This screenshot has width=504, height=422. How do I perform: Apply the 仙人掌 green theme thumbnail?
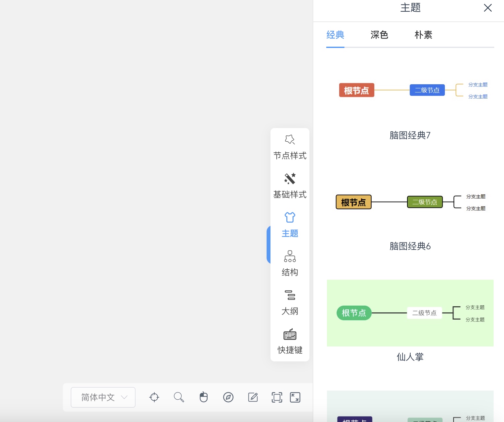coord(410,313)
